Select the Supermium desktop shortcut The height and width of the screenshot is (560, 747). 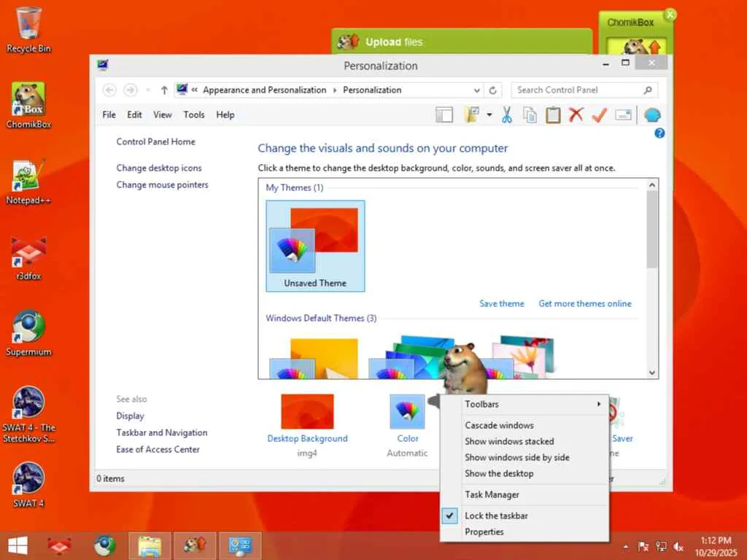click(28, 333)
